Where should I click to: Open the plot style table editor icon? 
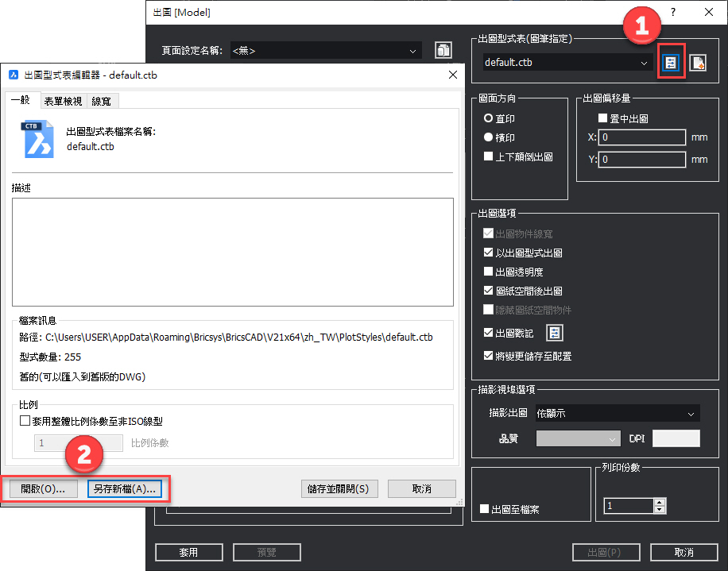(671, 63)
